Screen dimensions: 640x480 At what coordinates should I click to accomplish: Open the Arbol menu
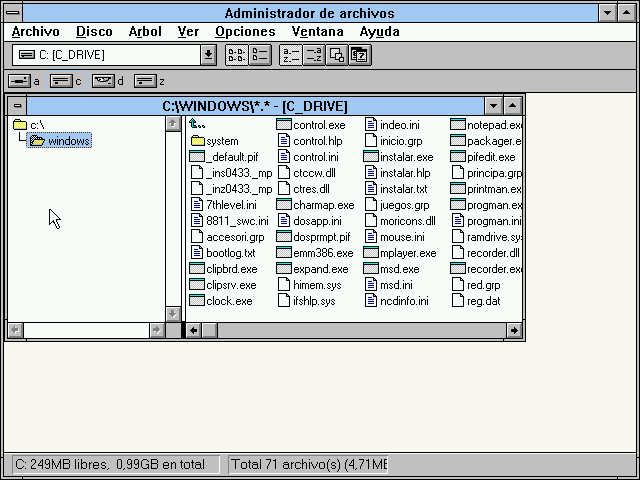pyautogui.click(x=145, y=31)
